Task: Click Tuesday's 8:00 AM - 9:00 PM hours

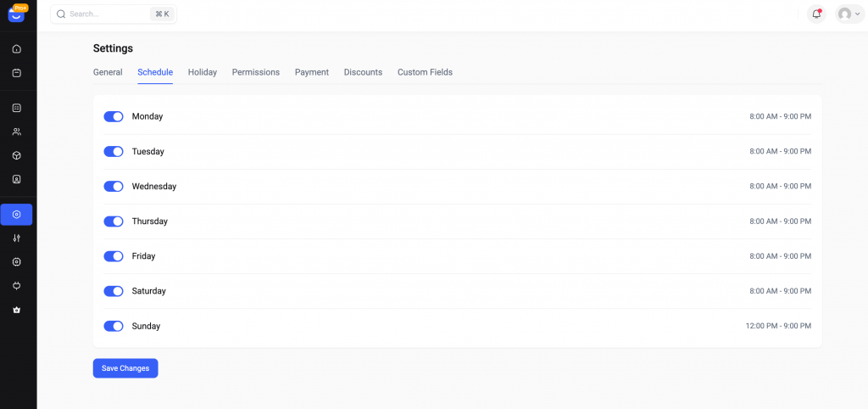Action: point(781,151)
